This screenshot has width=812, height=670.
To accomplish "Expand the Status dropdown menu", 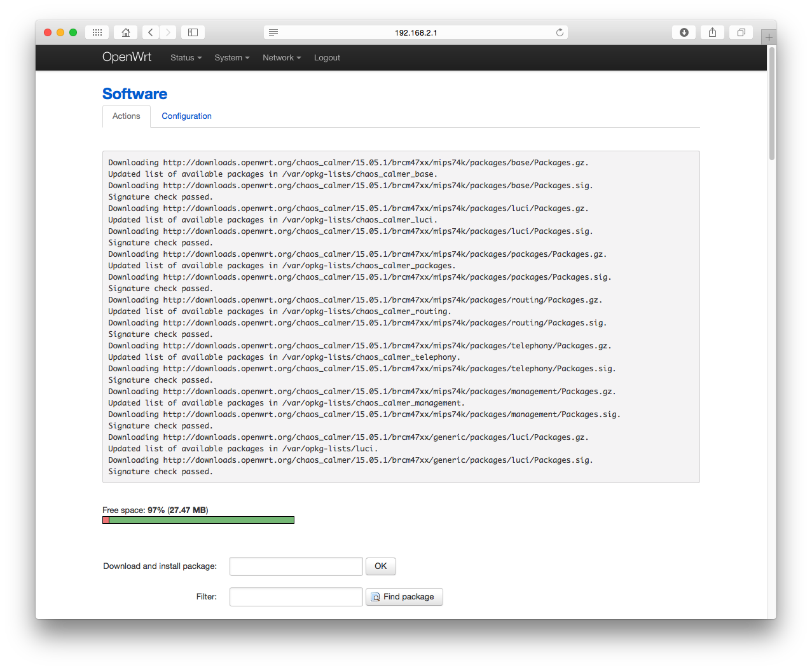I will (186, 58).
